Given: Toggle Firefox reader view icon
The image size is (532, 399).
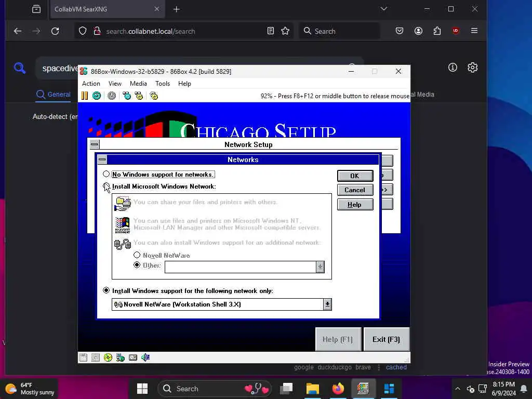Looking at the screenshot, I should 270,31.
